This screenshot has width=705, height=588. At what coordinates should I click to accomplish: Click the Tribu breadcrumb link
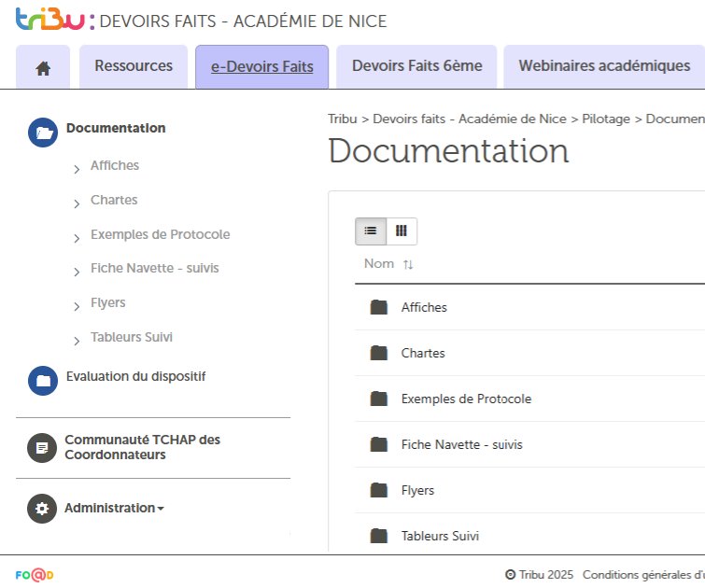(342, 119)
